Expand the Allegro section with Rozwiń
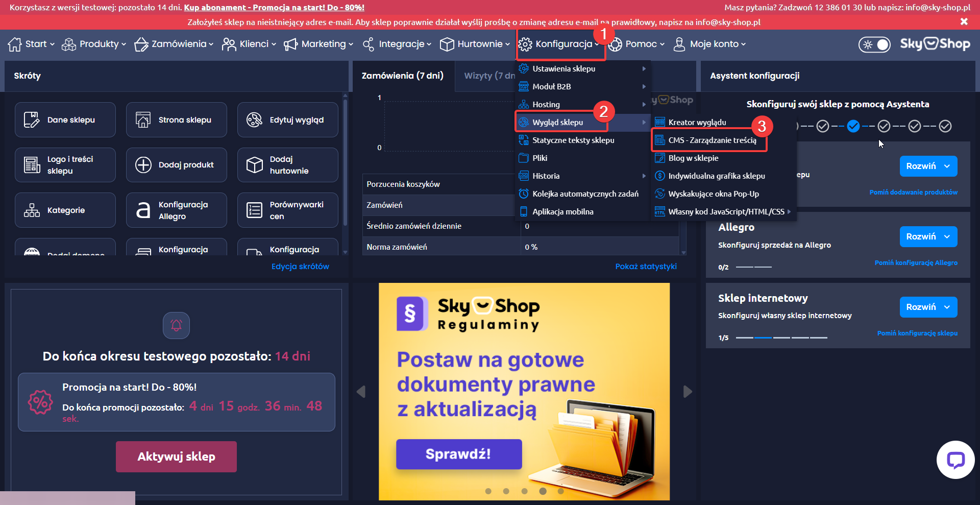This screenshot has width=980, height=505. tap(928, 236)
